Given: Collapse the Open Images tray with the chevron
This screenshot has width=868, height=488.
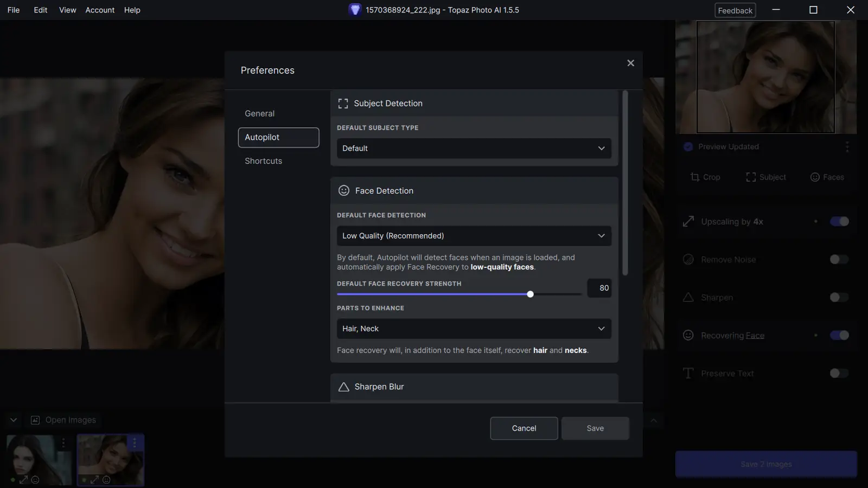Looking at the screenshot, I should click(14, 420).
